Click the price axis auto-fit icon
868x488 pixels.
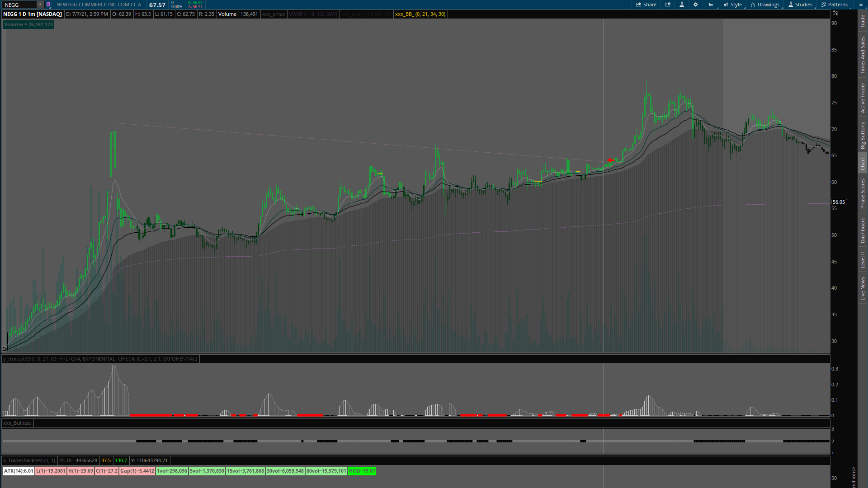pos(835,13)
